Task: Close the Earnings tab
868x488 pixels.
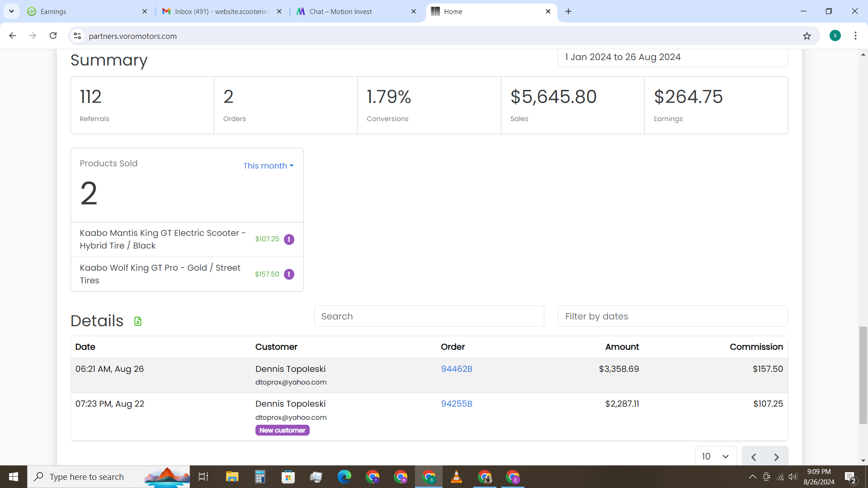Action: point(145,11)
